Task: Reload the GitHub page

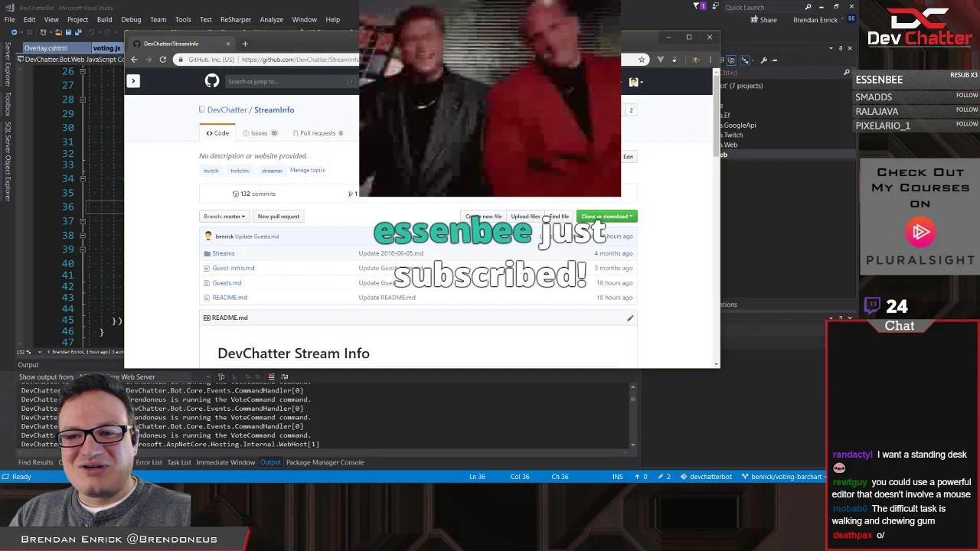Action: [x=162, y=60]
